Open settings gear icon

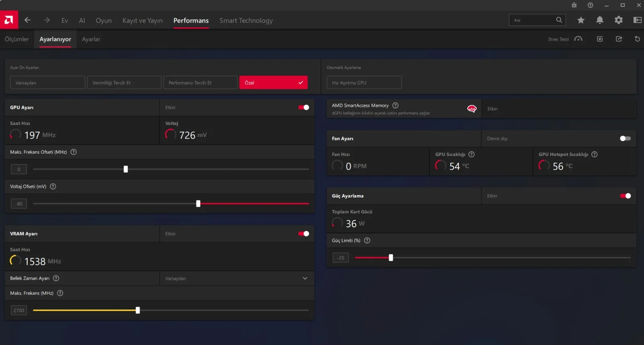(x=619, y=20)
